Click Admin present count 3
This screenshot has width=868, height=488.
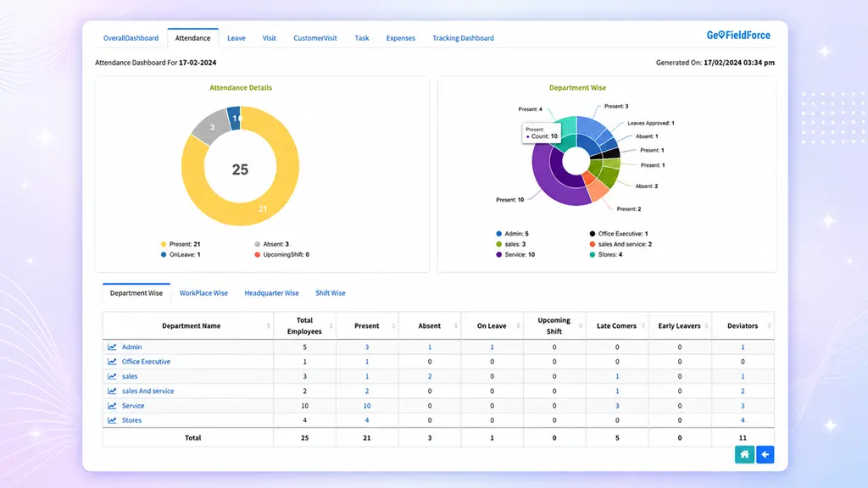[367, 347]
